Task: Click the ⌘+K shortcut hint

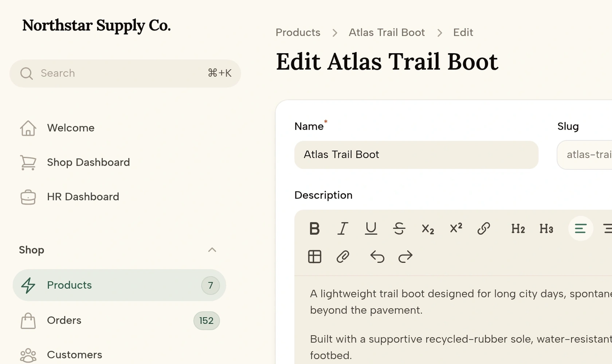Action: [220, 73]
